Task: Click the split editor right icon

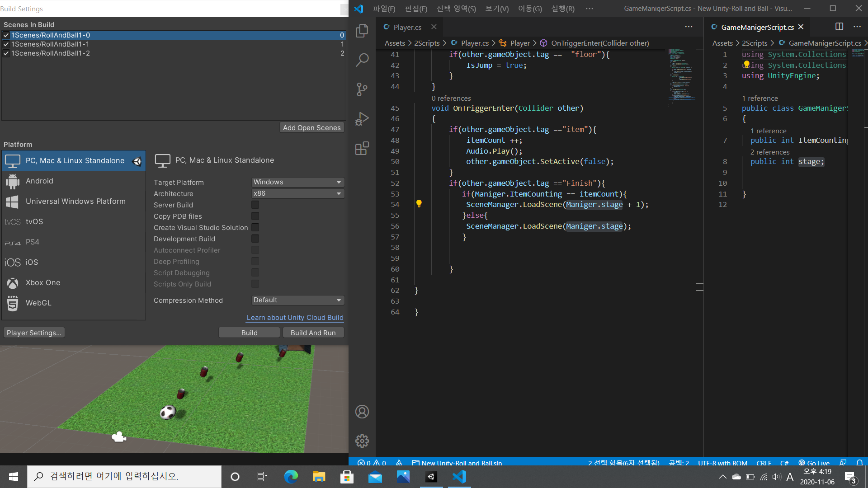Action: (839, 27)
